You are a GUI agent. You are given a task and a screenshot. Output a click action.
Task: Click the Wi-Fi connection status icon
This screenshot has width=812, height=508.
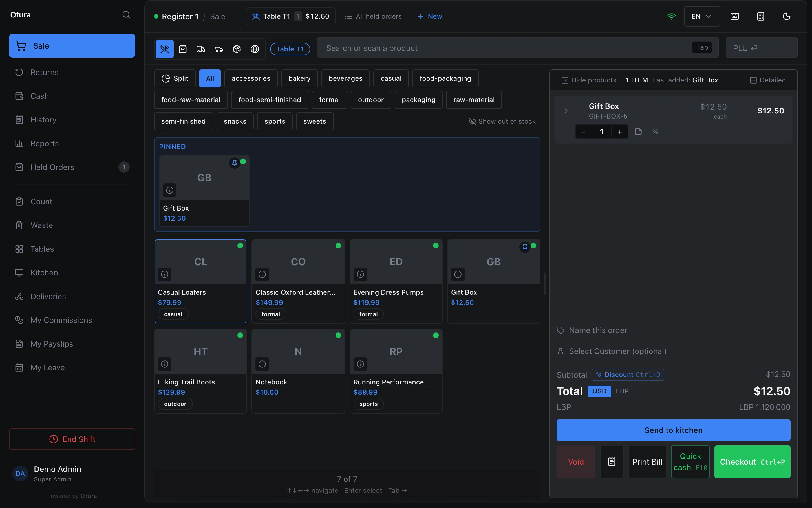[671, 16]
